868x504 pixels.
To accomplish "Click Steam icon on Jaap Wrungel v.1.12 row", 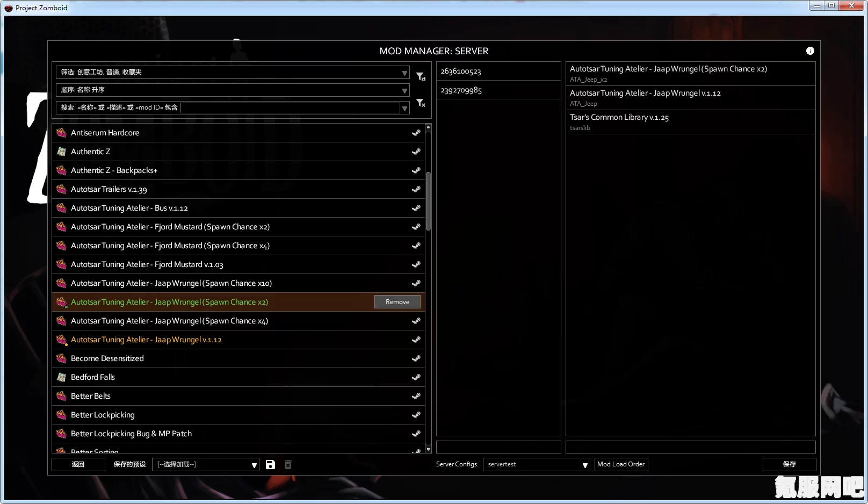I will (416, 340).
